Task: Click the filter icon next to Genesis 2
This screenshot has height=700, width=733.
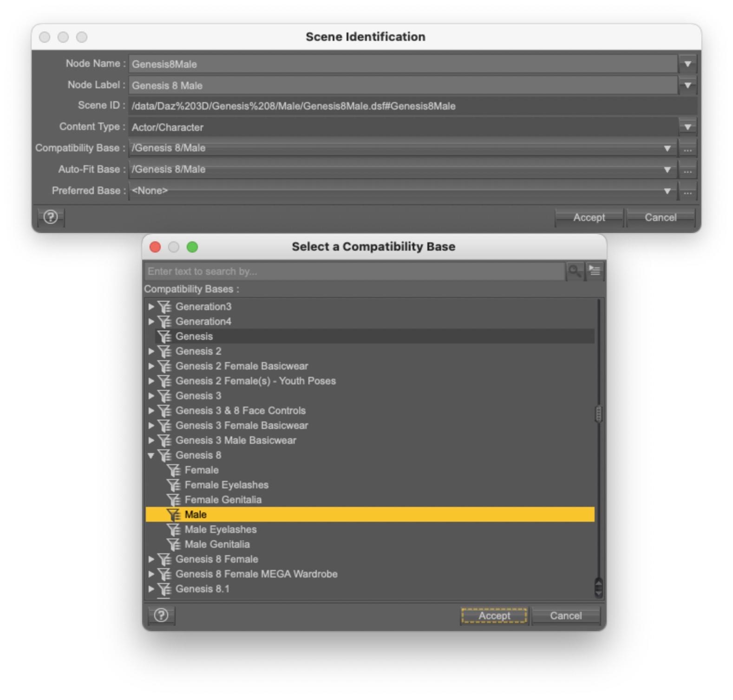Action: (x=164, y=351)
